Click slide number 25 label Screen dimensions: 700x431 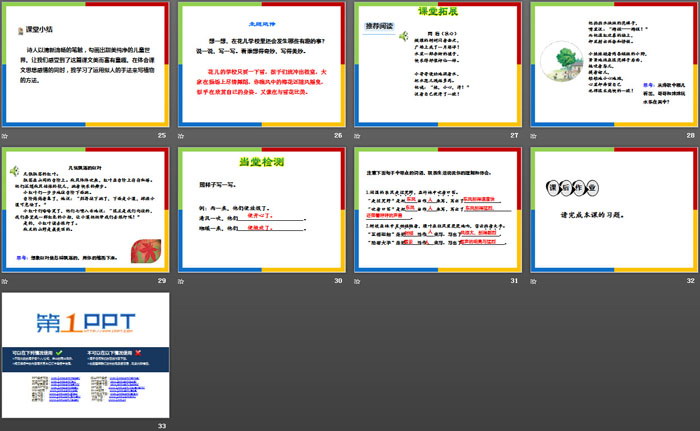click(x=162, y=135)
